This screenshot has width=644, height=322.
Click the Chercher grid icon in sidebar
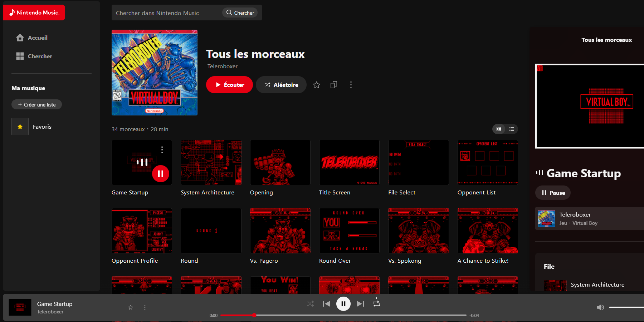pyautogui.click(x=20, y=56)
